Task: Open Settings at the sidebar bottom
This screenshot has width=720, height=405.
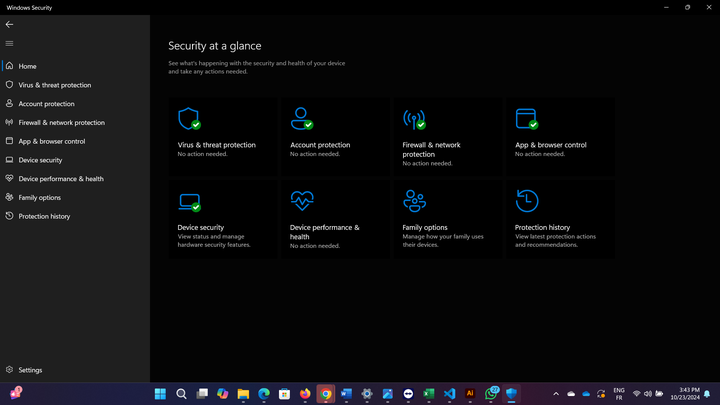Action: 75,370
